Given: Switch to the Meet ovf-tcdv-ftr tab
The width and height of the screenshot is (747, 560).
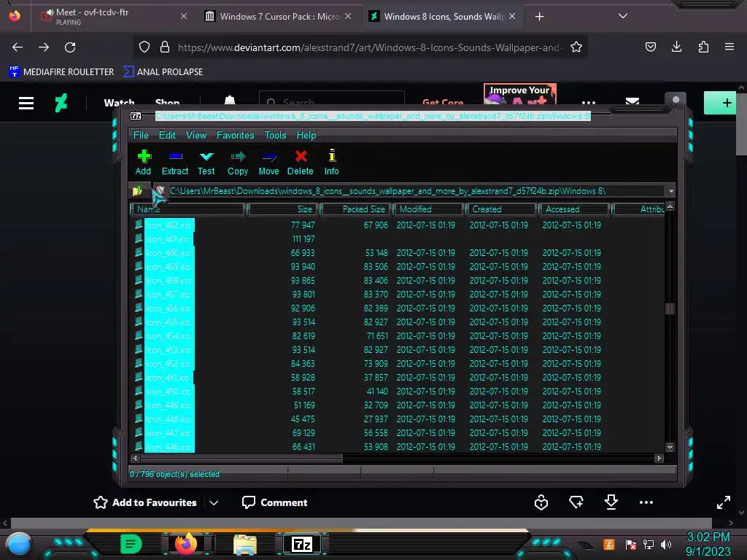Looking at the screenshot, I should tap(112, 16).
